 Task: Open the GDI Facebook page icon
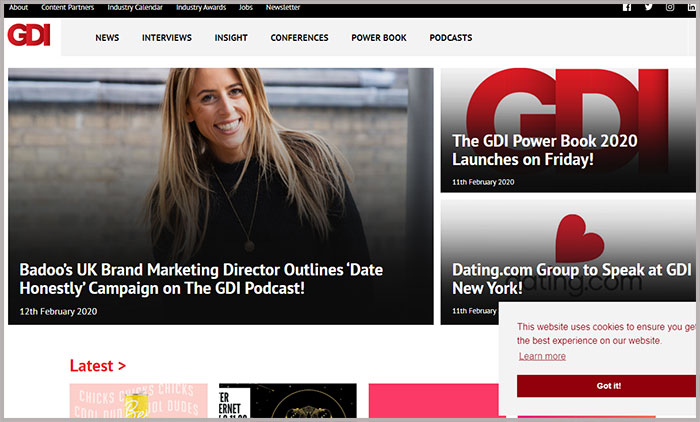pos(627,7)
